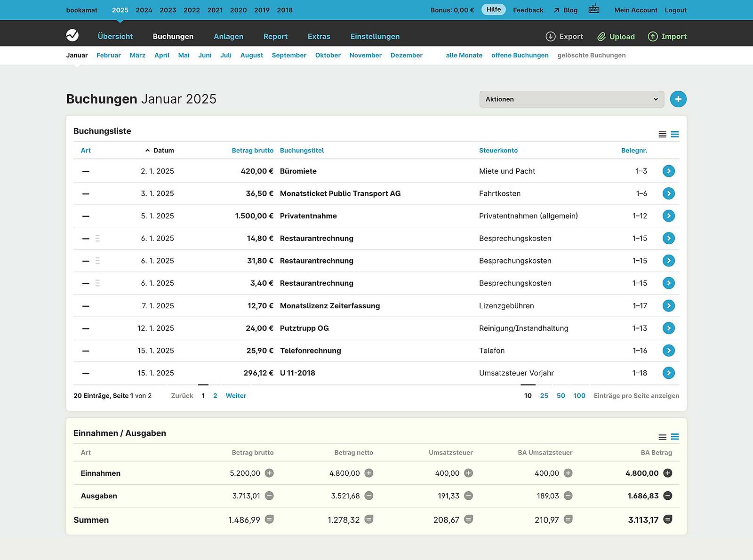Open Privatentnahme booking arrow
753x560 pixels.
668,216
